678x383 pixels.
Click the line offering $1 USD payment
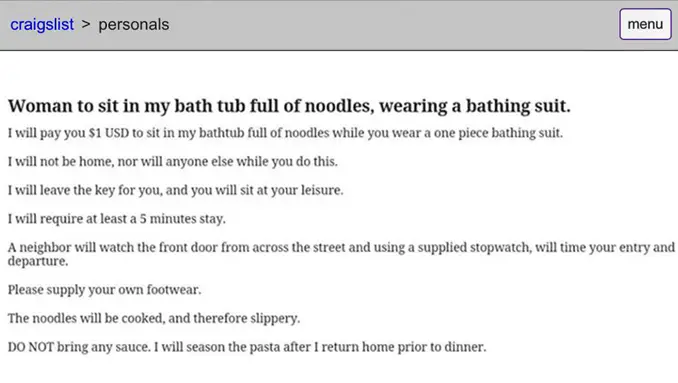coord(285,133)
